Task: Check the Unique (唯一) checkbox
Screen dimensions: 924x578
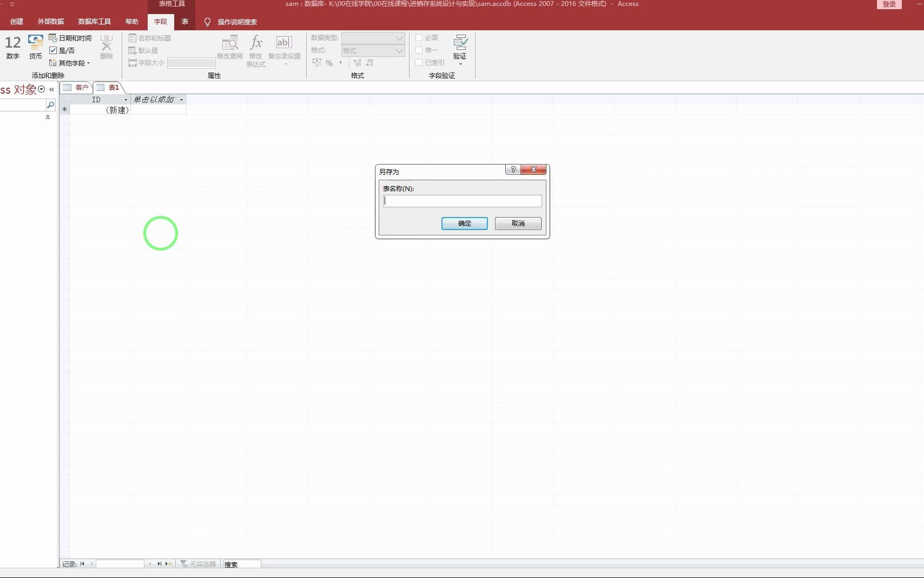Action: 419,50
